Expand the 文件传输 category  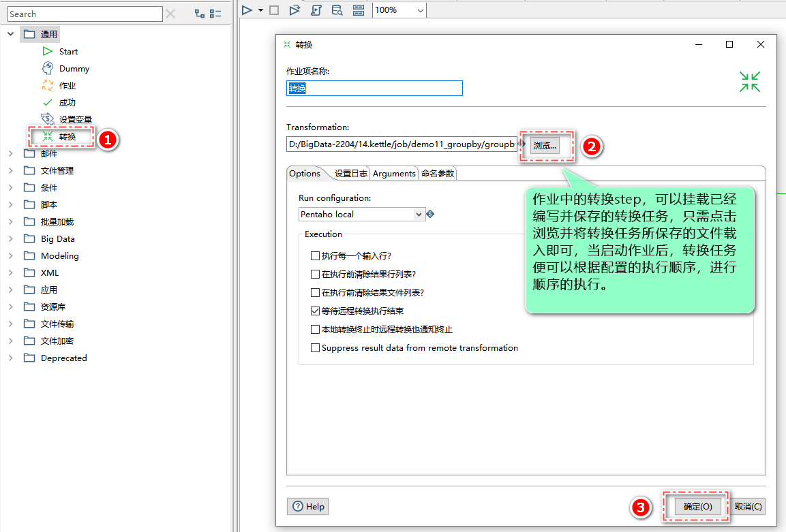click(x=10, y=324)
